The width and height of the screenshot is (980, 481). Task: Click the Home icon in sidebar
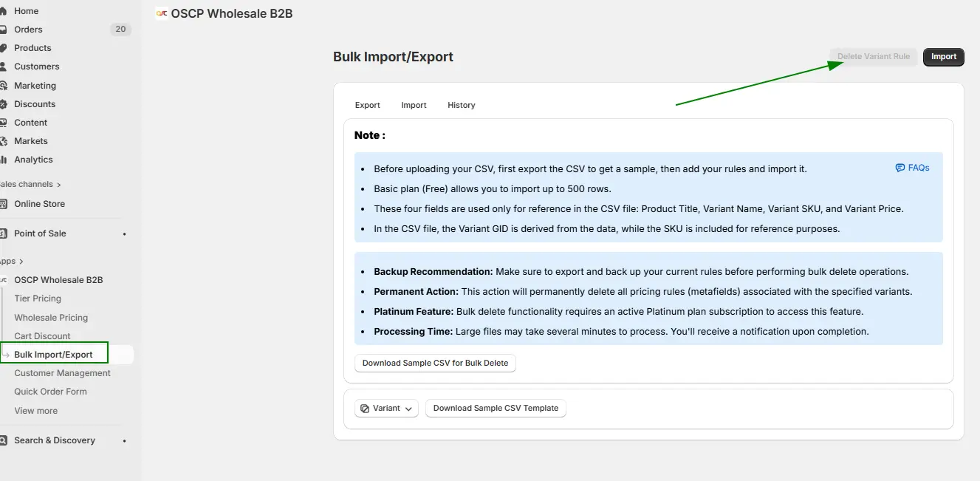coord(4,11)
